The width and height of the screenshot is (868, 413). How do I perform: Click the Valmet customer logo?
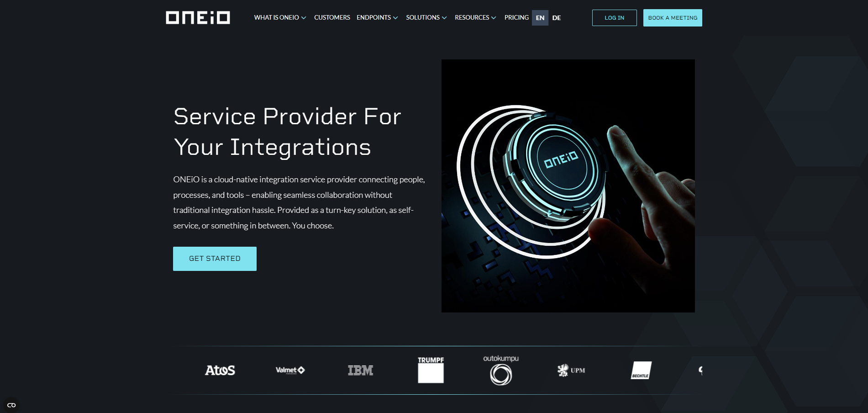coord(290,370)
